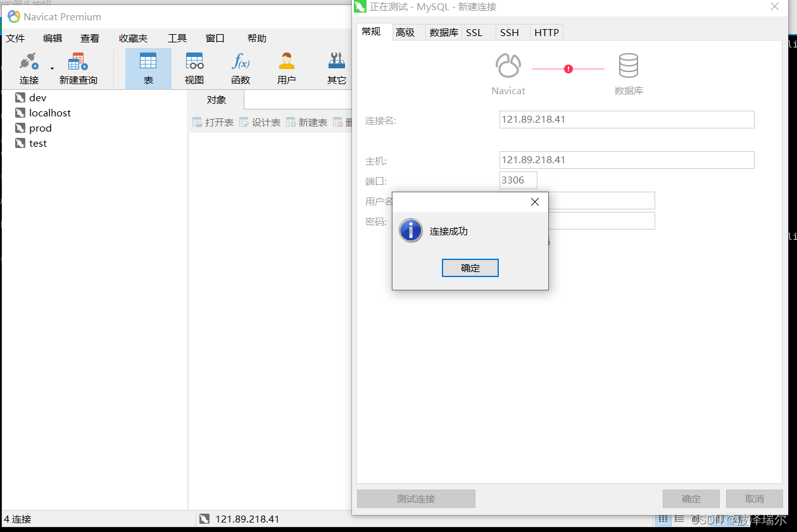Click the Navicat logo icon in dialog
This screenshot has width=797, height=532.
click(x=508, y=66)
